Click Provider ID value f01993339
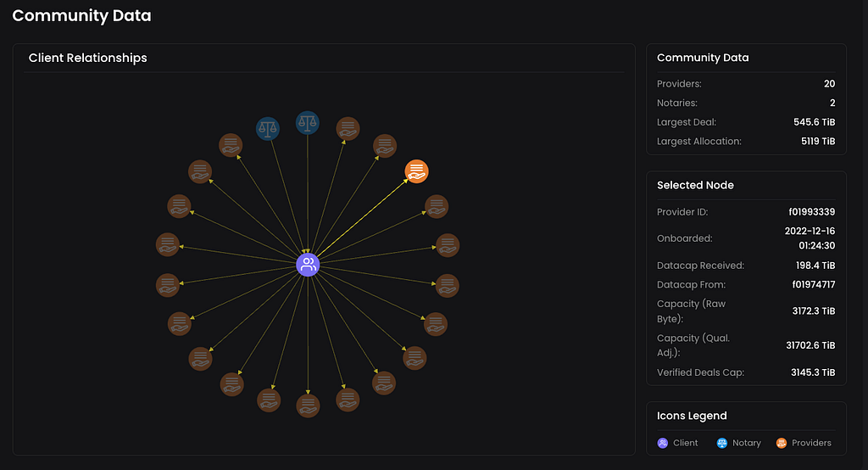Screen dimensions: 868x470 pyautogui.click(x=811, y=212)
